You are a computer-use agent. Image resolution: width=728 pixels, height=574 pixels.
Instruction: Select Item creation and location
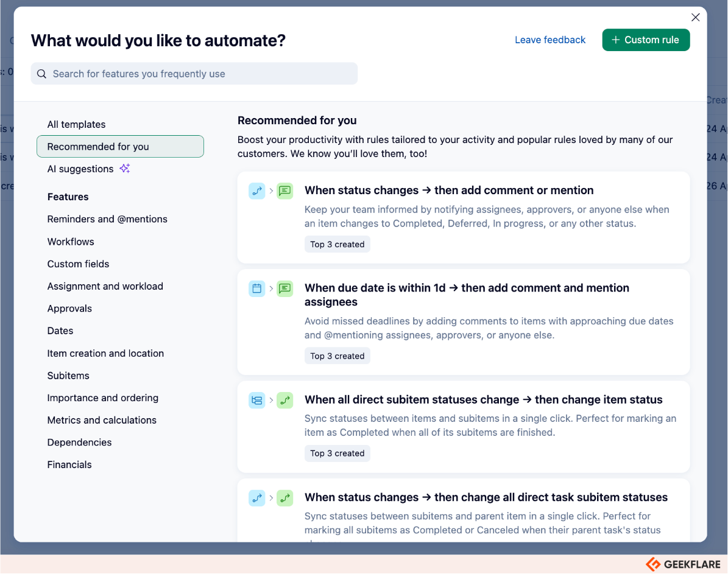tap(105, 354)
